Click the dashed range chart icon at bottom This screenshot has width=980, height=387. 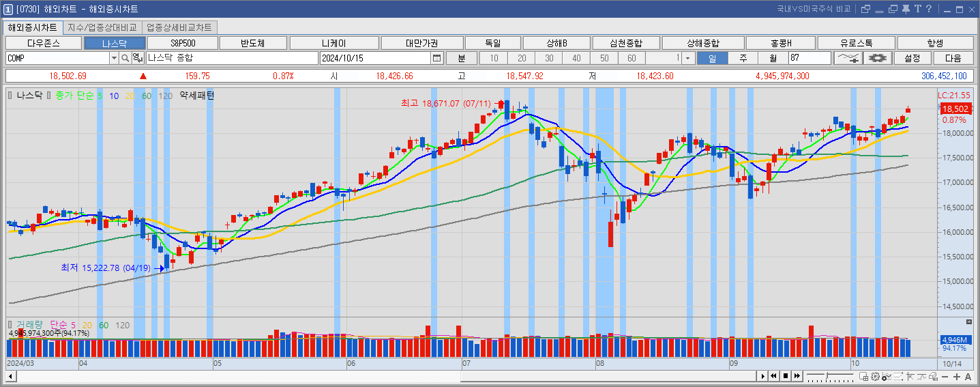898,377
